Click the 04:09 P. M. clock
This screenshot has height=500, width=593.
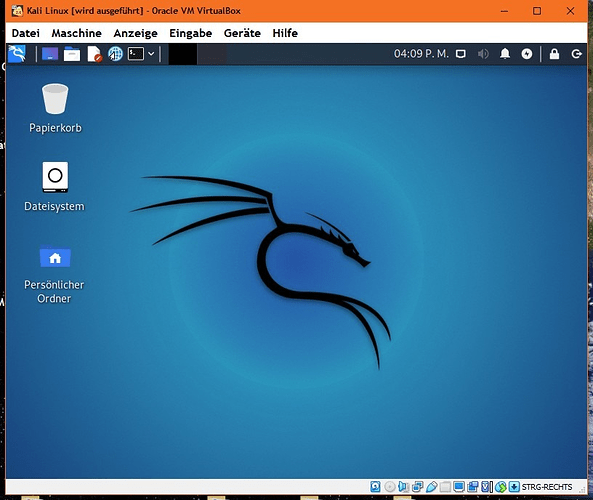pyautogui.click(x=421, y=54)
